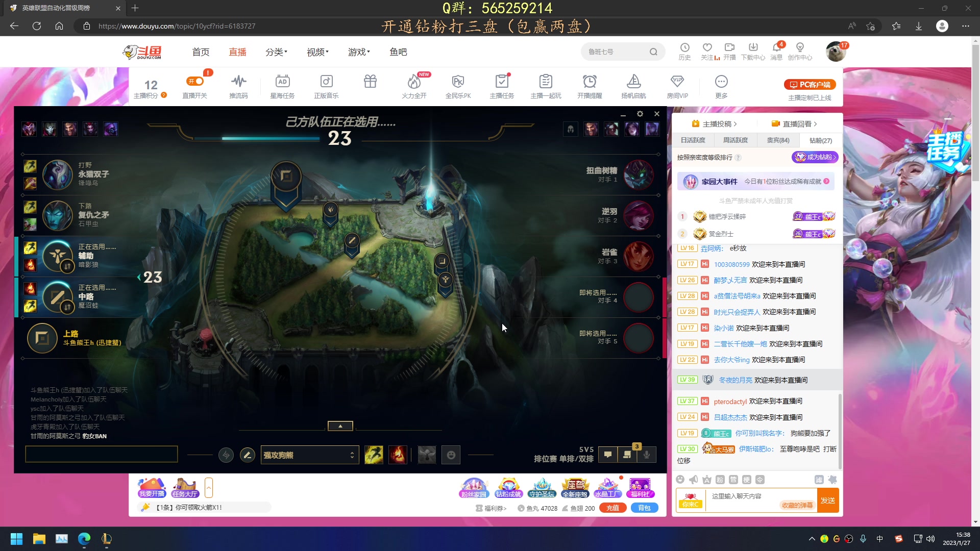Click the team chat input box

coord(102,454)
